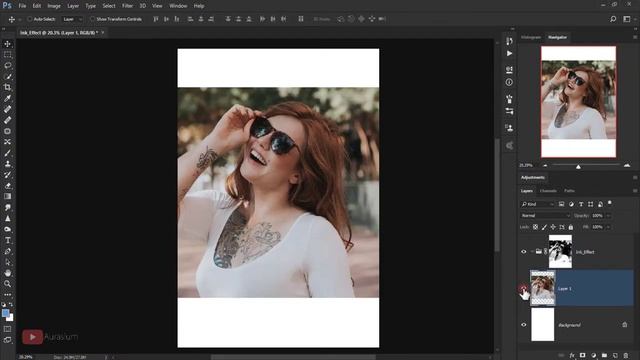Toggle the Auto-Select checkbox
The width and height of the screenshot is (640, 360).
pos(29,19)
